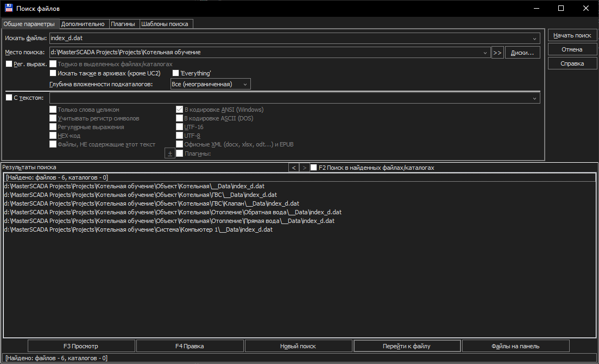Viewport: 599px width, 364px height.
Task: Open the subdirectory depth dropdown 'Все (неограниченная)'
Action: (x=211, y=84)
